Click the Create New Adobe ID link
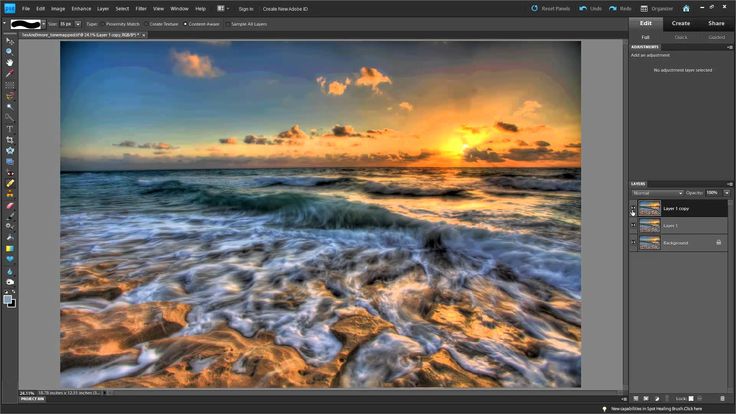Screen dimensions: 736x414 point(286,8)
